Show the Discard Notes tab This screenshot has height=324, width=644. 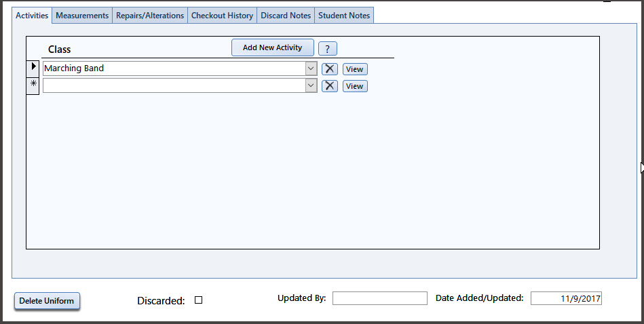click(286, 16)
